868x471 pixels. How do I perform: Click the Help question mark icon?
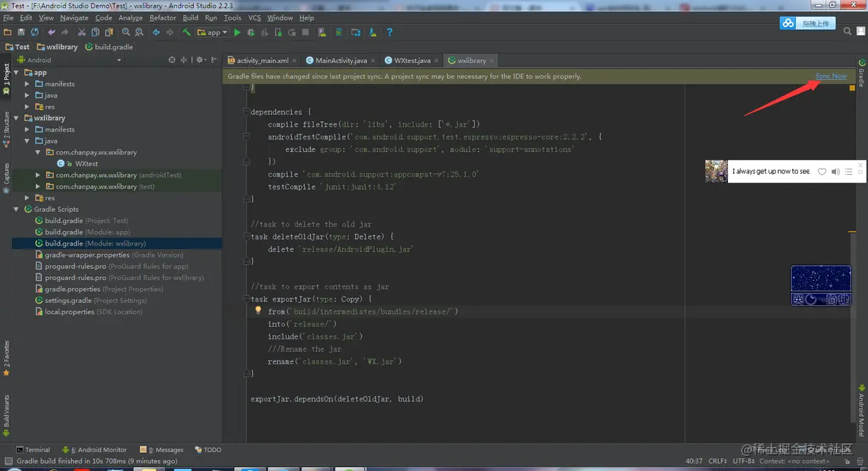coord(390,32)
